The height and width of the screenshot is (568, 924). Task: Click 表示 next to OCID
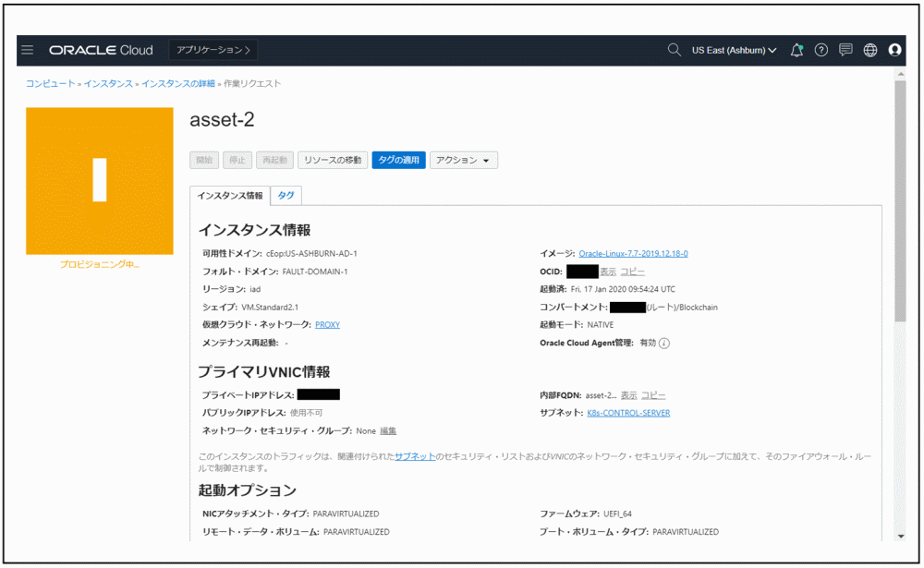(x=608, y=272)
